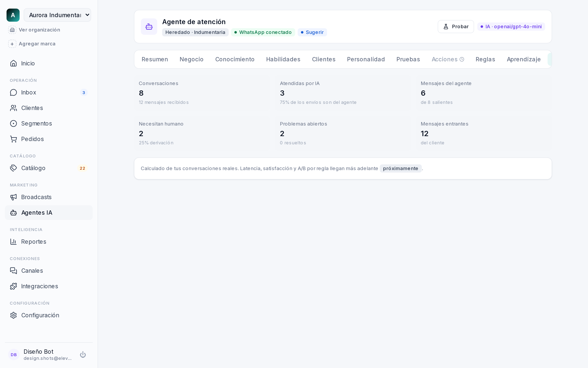588x368 pixels.
Task: Open Configuración in the sidebar
Action: 49,315
